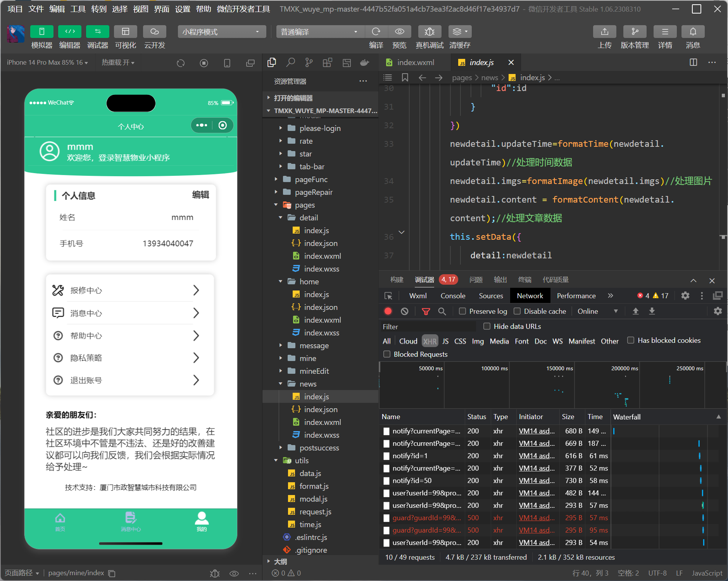The image size is (728, 581).
Task: Close the index.js editor tab
Action: [511, 62]
